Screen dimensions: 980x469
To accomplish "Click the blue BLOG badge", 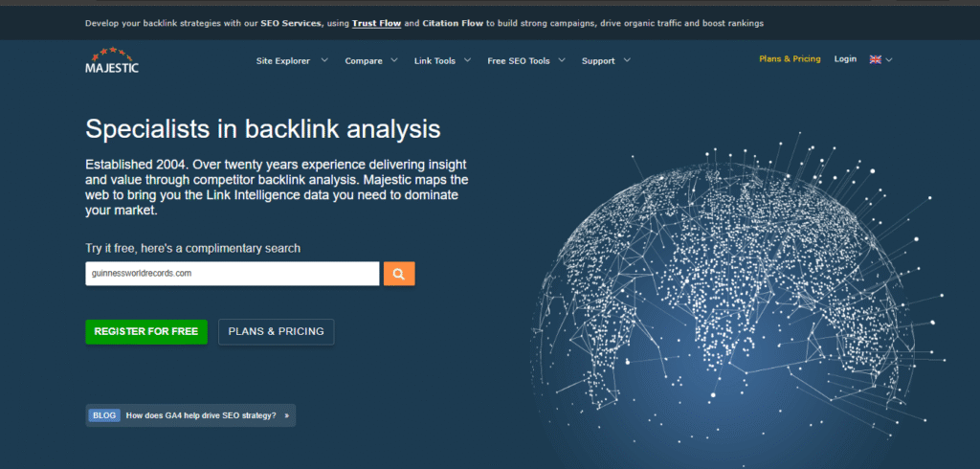I will (x=104, y=415).
